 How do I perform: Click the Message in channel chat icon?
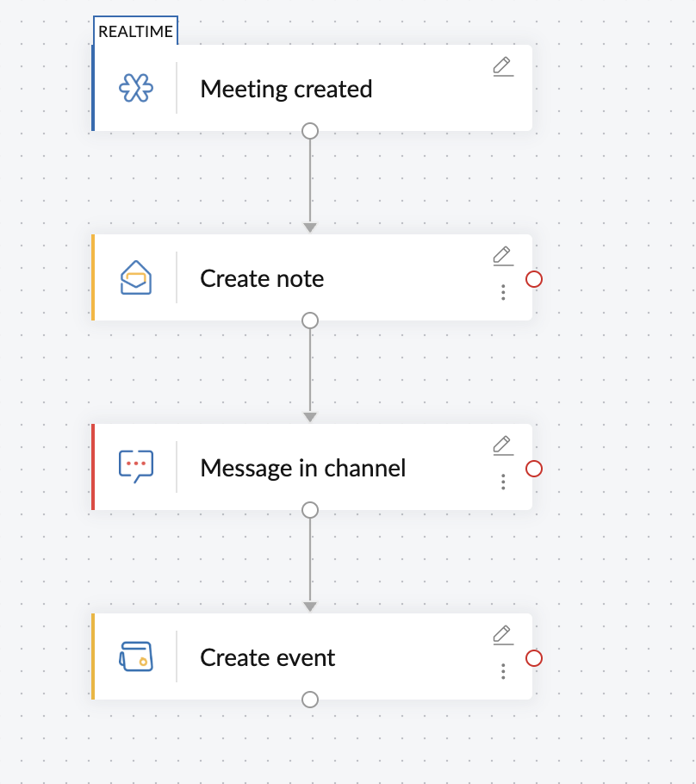coord(136,467)
